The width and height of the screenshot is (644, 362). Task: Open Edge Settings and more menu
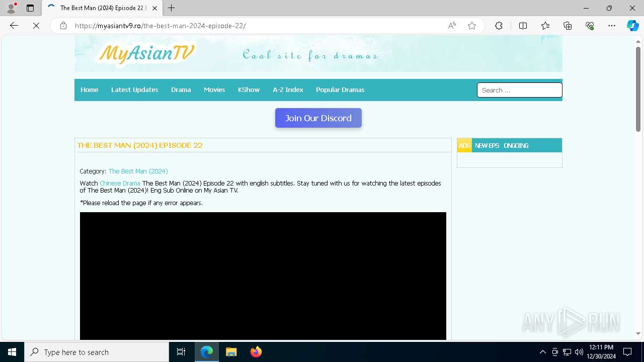(612, 26)
